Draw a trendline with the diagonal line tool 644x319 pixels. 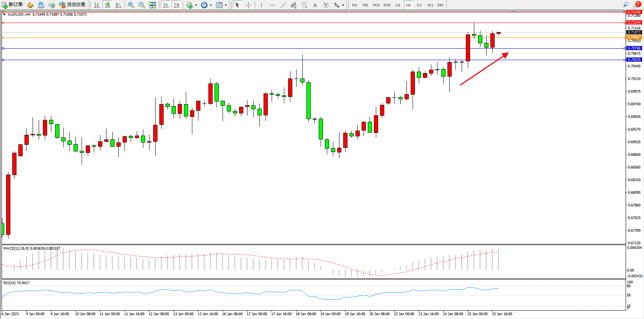pyautogui.click(x=283, y=5)
